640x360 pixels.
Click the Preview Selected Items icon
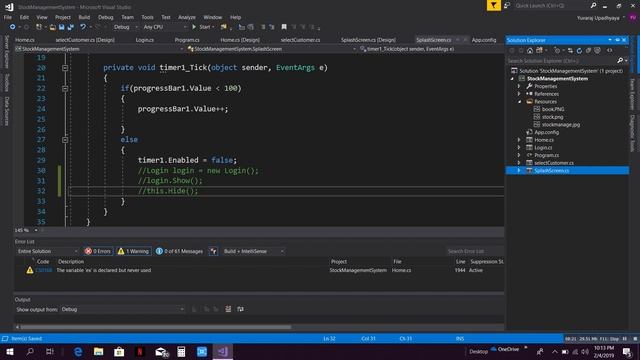pyautogui.click(x=609, y=51)
